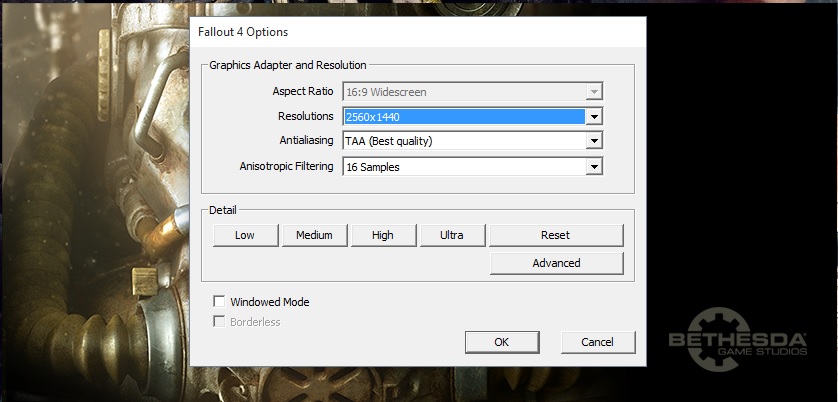Image resolution: width=838 pixels, height=402 pixels.
Task: Click the Aspect Ratio label
Action: (x=303, y=91)
